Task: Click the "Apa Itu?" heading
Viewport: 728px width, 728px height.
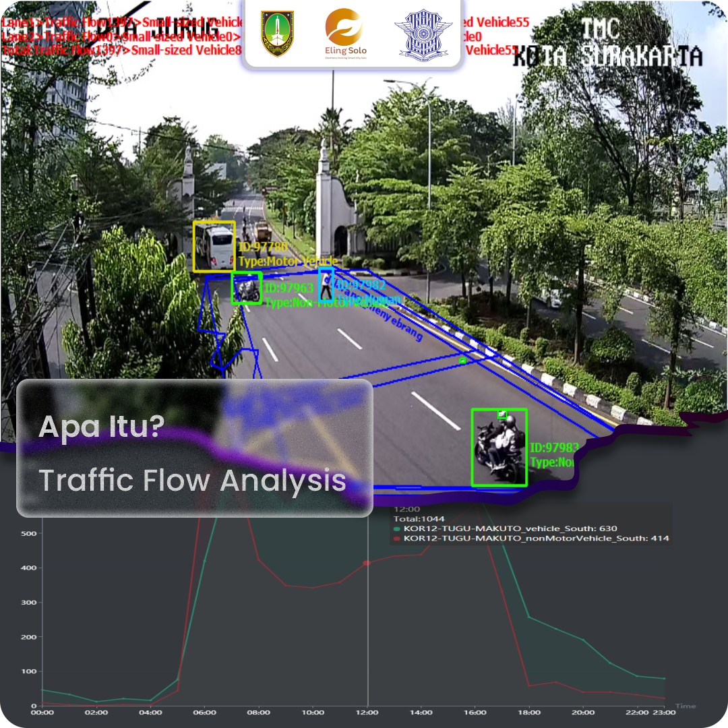Action: click(101, 427)
